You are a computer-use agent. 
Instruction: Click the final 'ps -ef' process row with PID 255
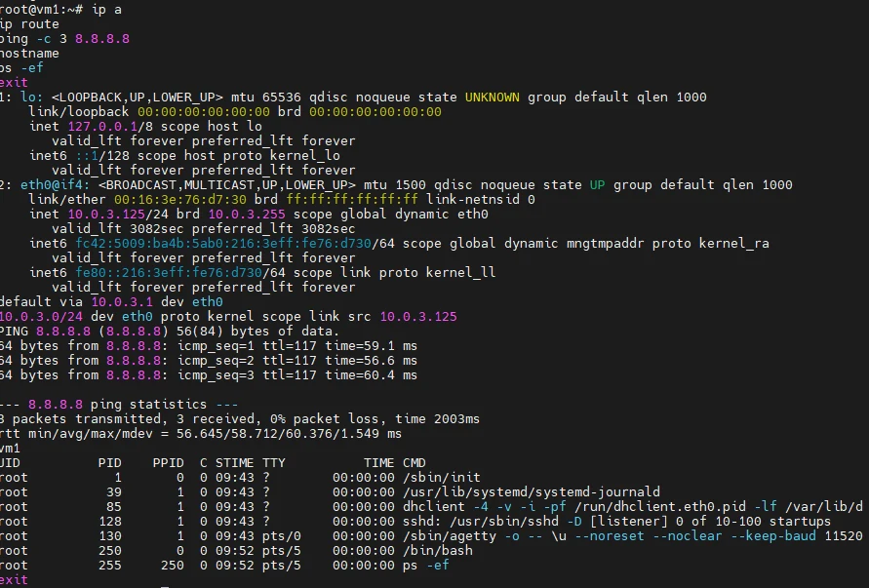coord(224,566)
